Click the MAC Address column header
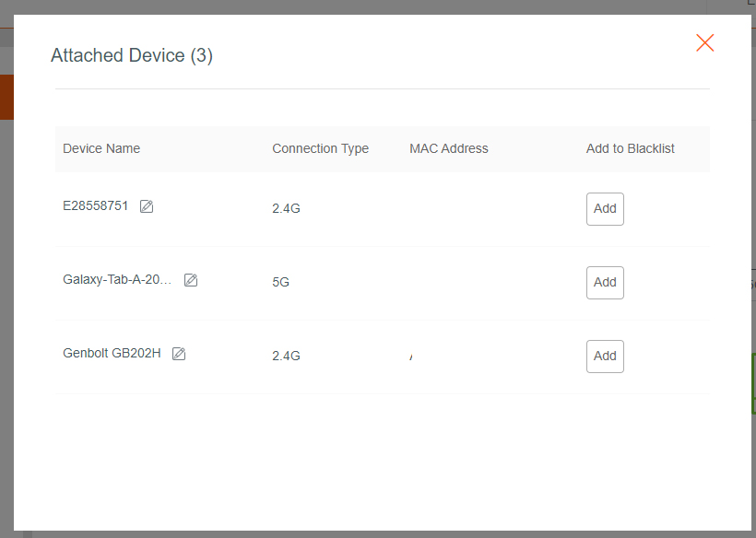Image resolution: width=756 pixels, height=538 pixels. [449, 148]
